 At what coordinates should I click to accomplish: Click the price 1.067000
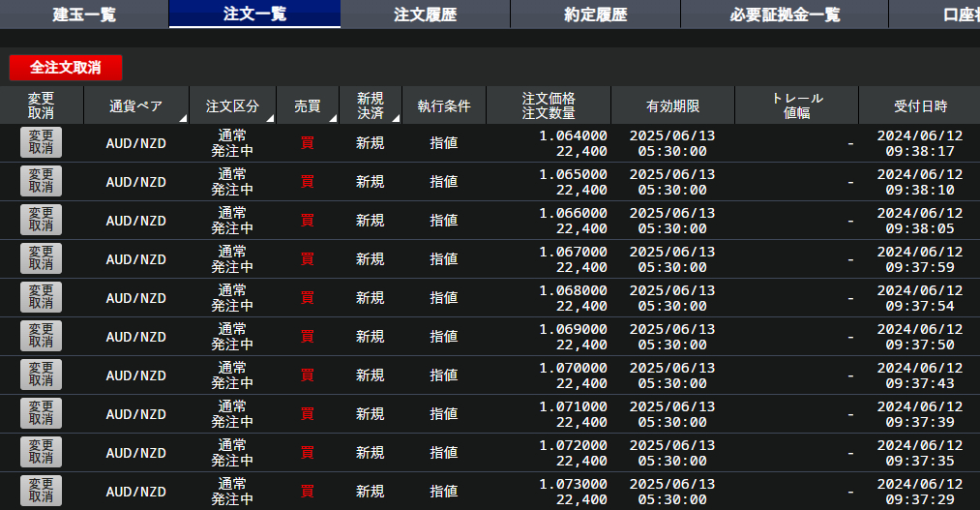pyautogui.click(x=573, y=252)
